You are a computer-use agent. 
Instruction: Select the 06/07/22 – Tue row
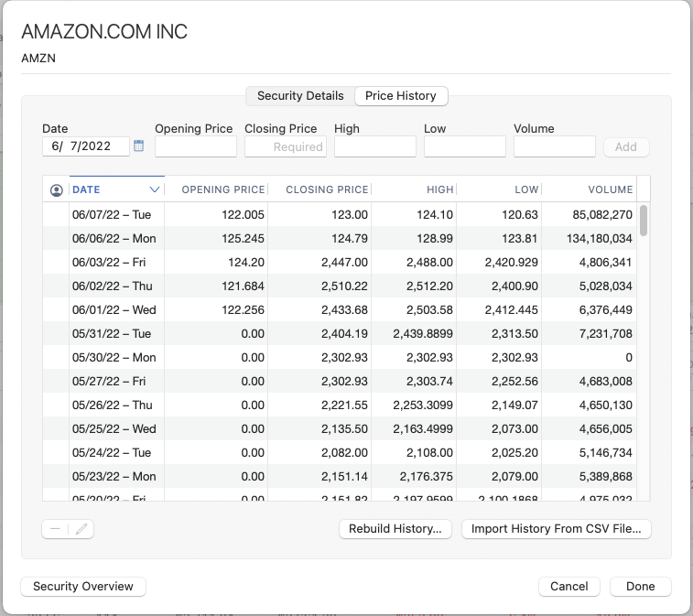[340, 215]
